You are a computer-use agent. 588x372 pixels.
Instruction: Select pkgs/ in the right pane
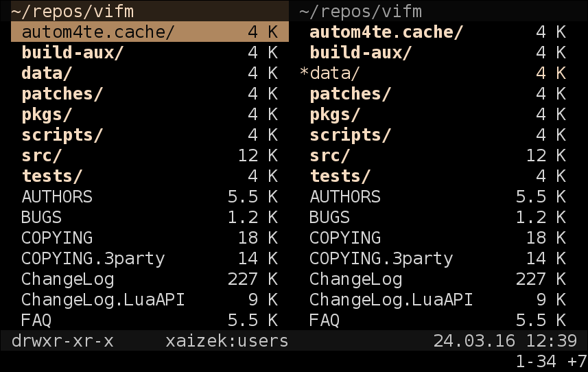[x=438, y=114]
